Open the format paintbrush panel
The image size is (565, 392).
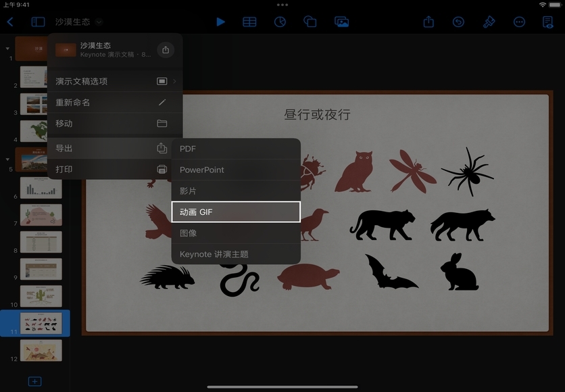point(489,22)
